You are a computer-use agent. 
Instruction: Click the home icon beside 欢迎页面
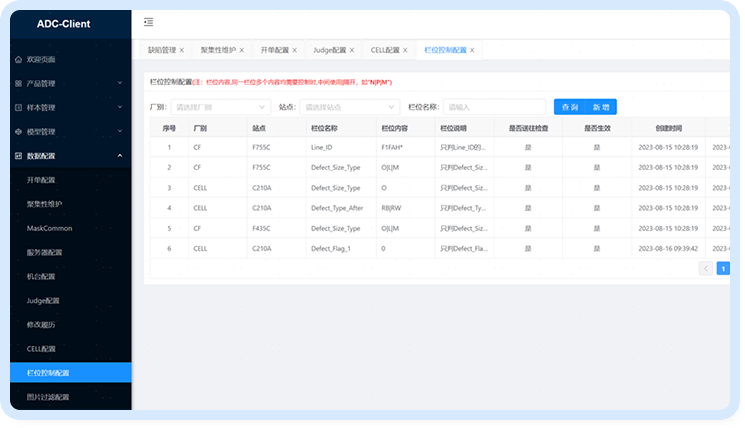coord(18,60)
